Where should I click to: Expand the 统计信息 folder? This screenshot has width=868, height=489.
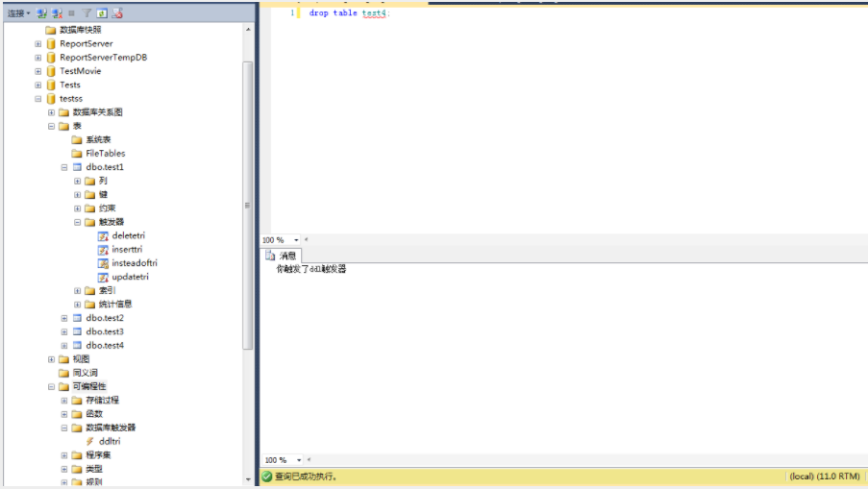pos(77,305)
